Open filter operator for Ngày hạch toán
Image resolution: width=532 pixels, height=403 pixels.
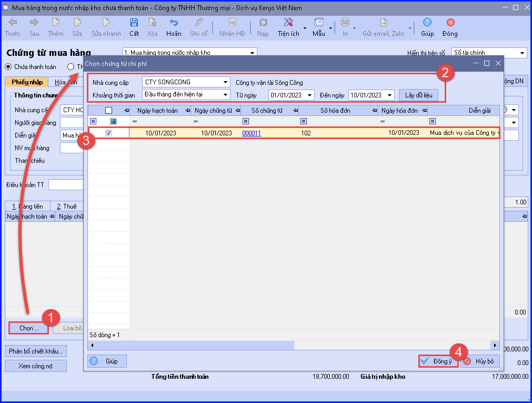tap(135, 121)
